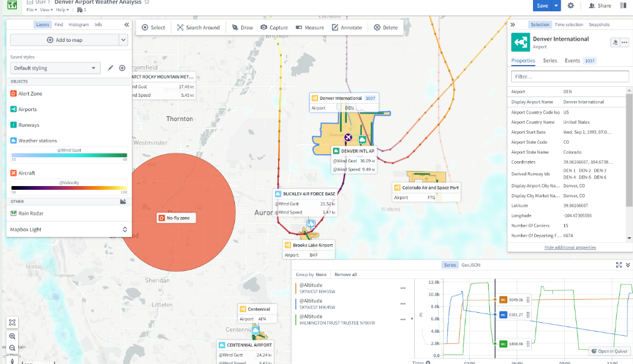
Task: Zoom in on the map
Action: point(12,336)
